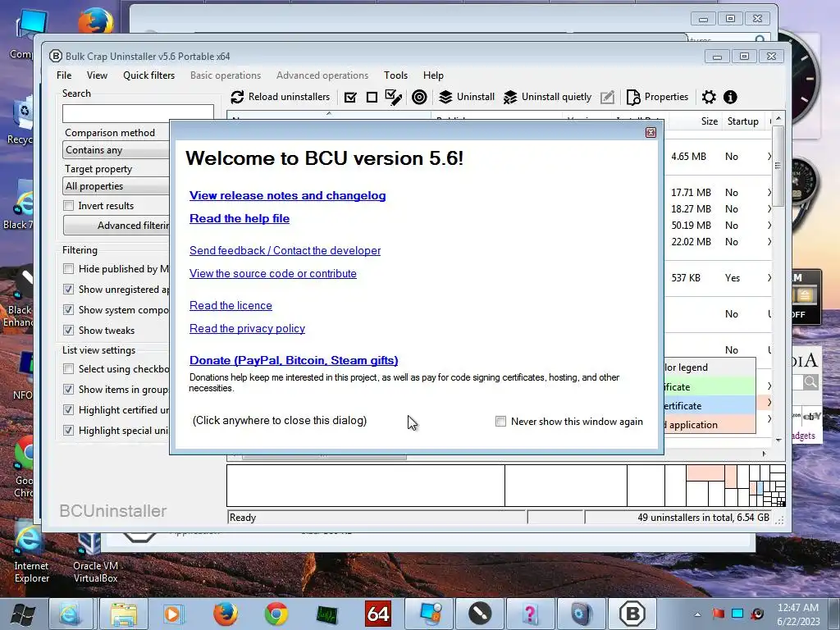This screenshot has height=630, width=840.
Task: Toggle Show items in groups checkbox
Action: (69, 390)
